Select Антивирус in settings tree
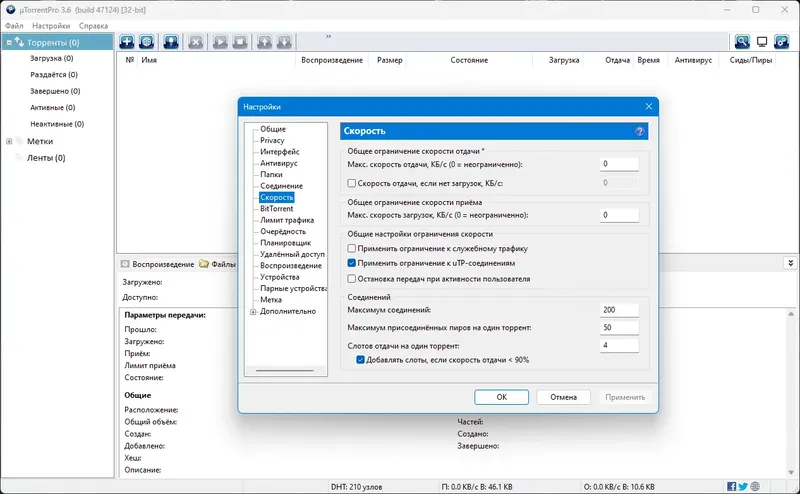Image resolution: width=800 pixels, height=494 pixels. click(279, 163)
